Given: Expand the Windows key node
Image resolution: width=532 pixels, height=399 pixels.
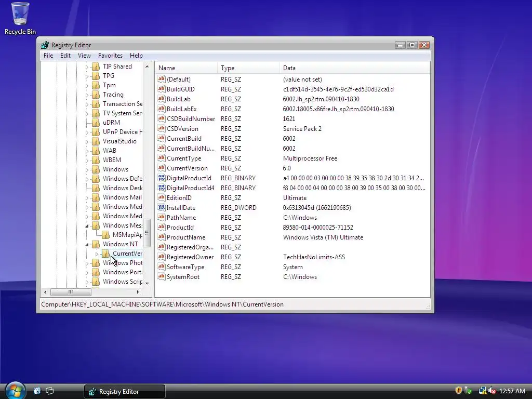Looking at the screenshot, I should (87, 170).
